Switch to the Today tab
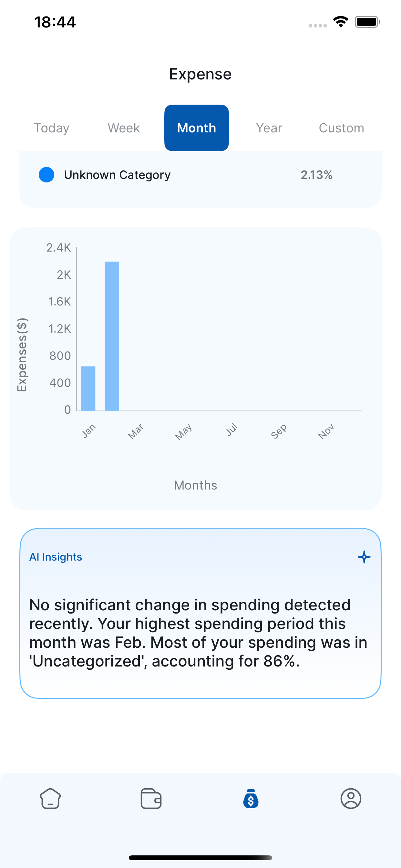Viewport: 401px width, 868px height. tap(52, 128)
